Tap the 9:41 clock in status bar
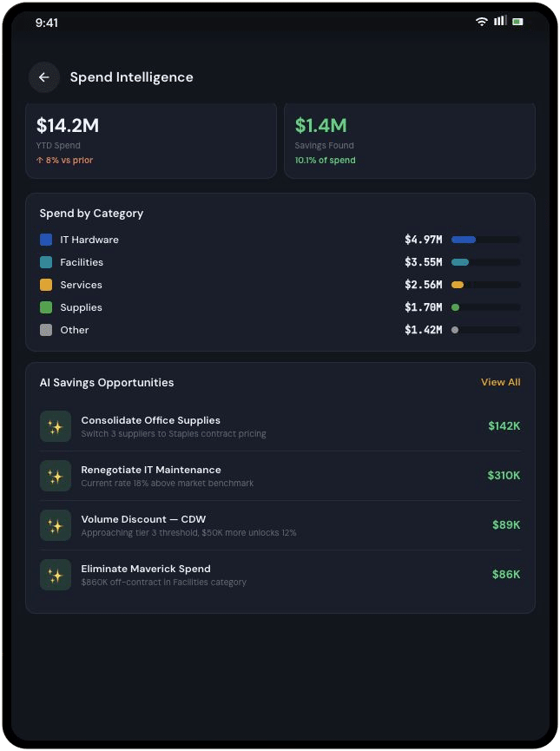 47,23
